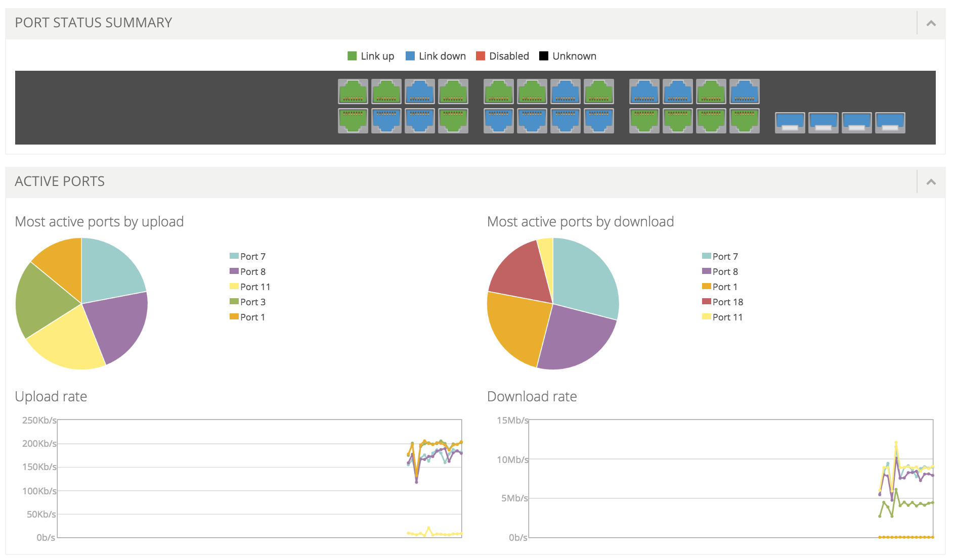Select first bottom-row blue port in middle group
Viewport: 955px width, 560px height.
pos(499,121)
